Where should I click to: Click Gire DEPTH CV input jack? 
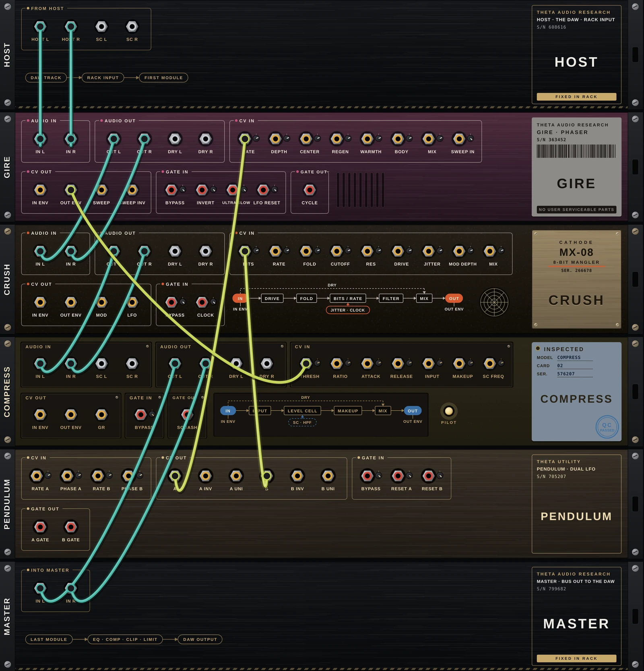coord(275,139)
